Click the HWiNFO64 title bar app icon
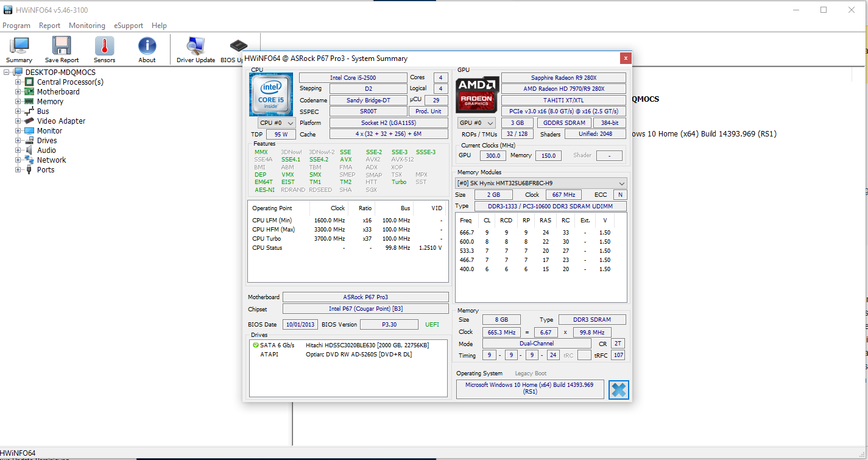Viewport: 868px width, 460px height. click(x=8, y=9)
